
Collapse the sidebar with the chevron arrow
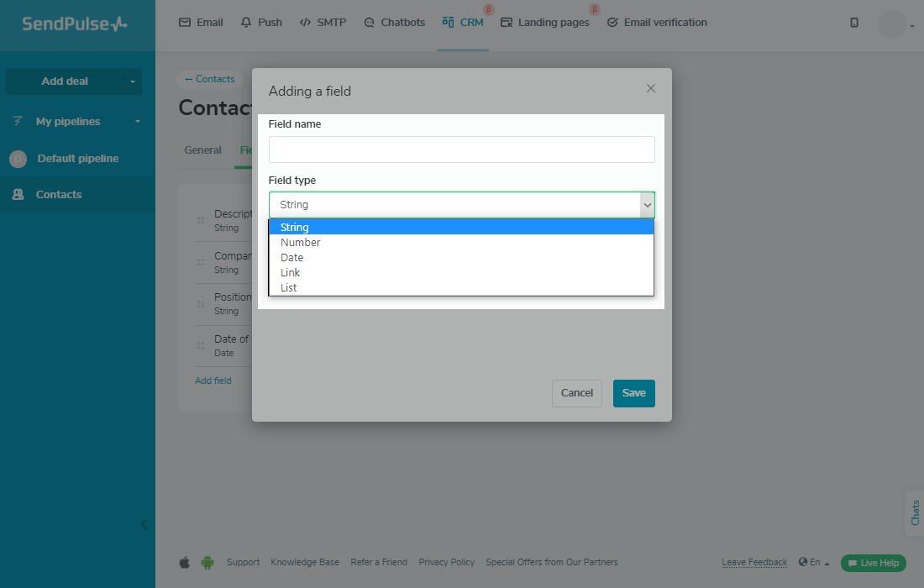(144, 525)
